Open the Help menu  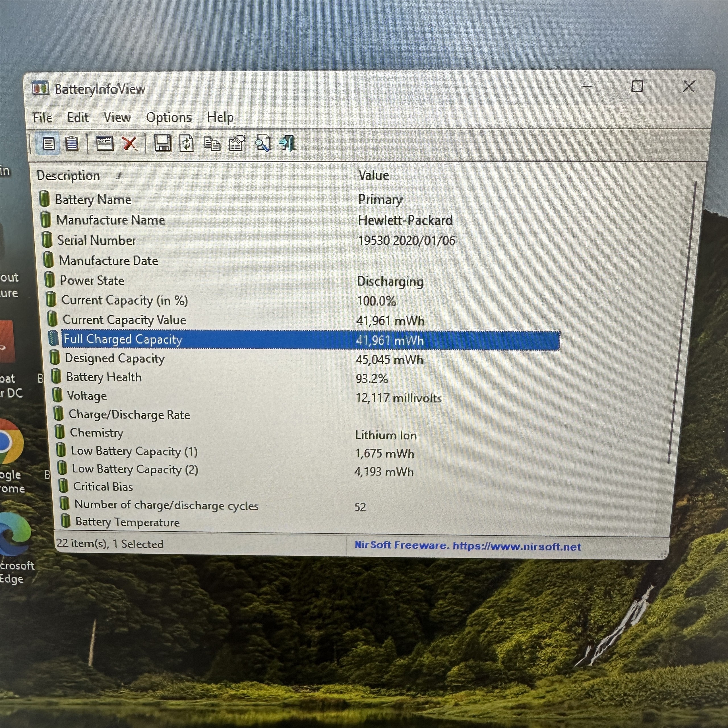coord(220,117)
